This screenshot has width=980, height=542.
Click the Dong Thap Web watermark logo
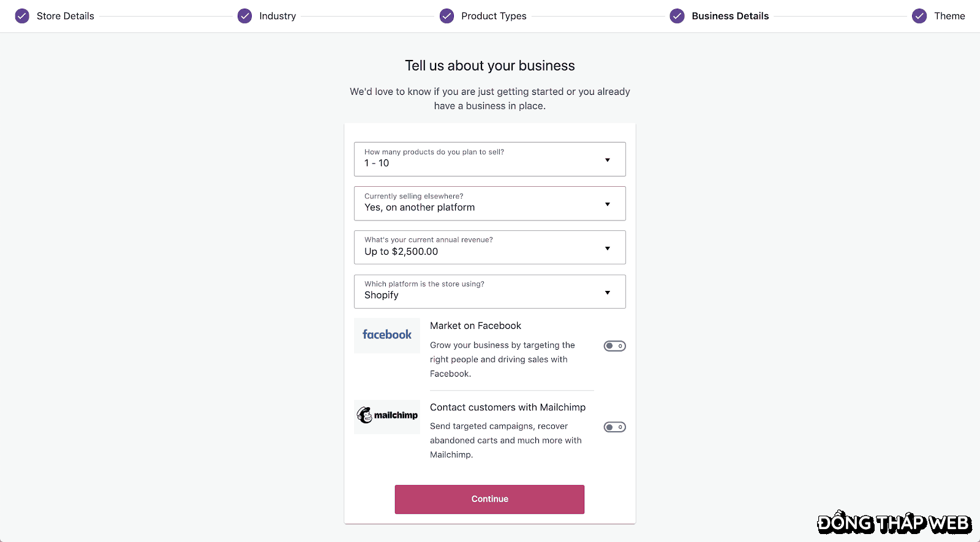pos(894,523)
